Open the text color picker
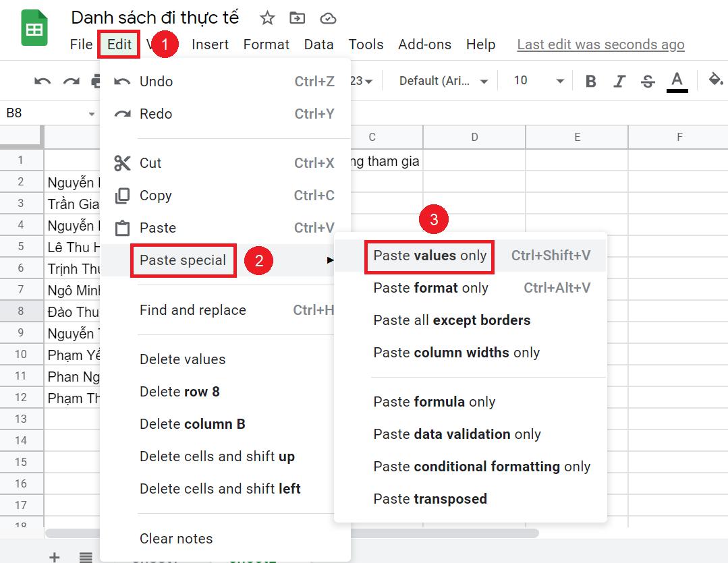 coord(677,80)
